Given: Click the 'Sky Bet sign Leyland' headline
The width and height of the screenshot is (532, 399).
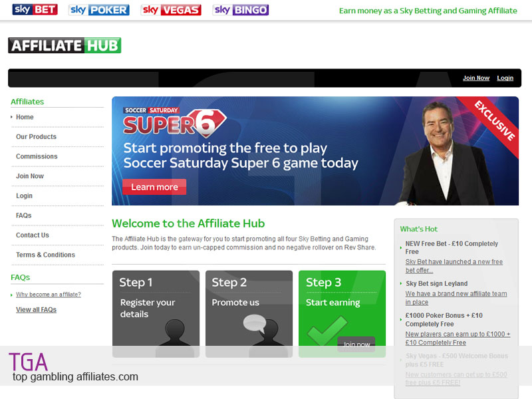Looking at the screenshot, I should point(437,284).
